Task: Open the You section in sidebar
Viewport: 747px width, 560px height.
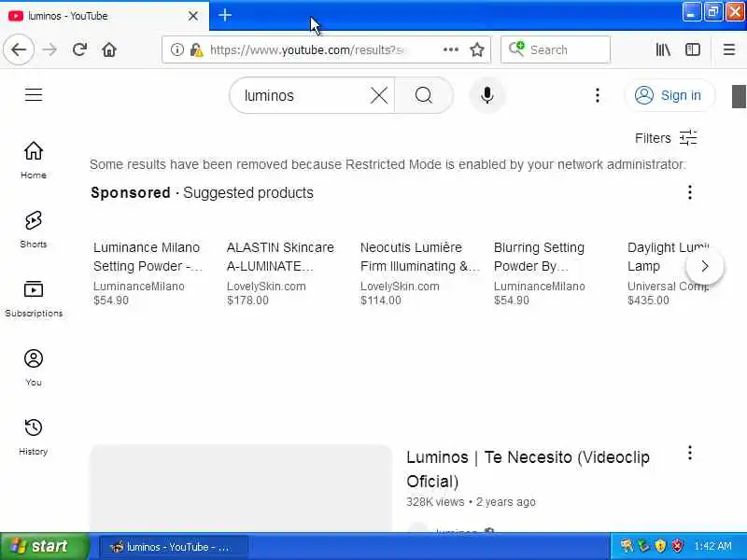Action: coord(34,368)
